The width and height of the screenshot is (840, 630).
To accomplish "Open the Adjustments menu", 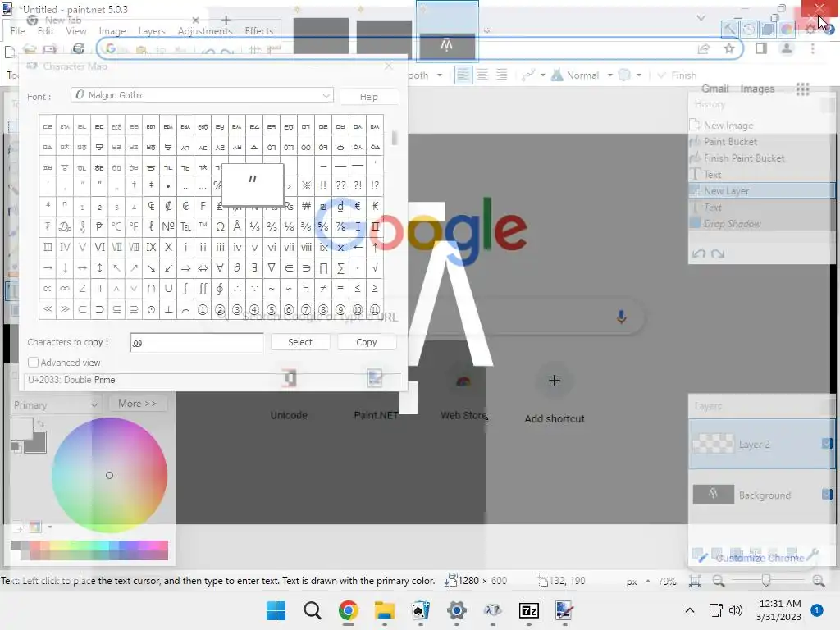I will pyautogui.click(x=205, y=31).
